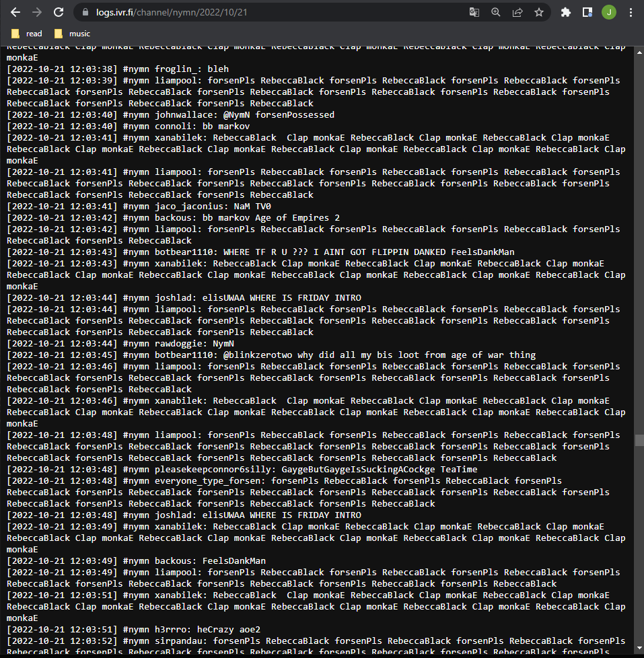Click connoli 'bb markov' line
This screenshot has height=658, width=644.
pyautogui.click(x=128, y=126)
